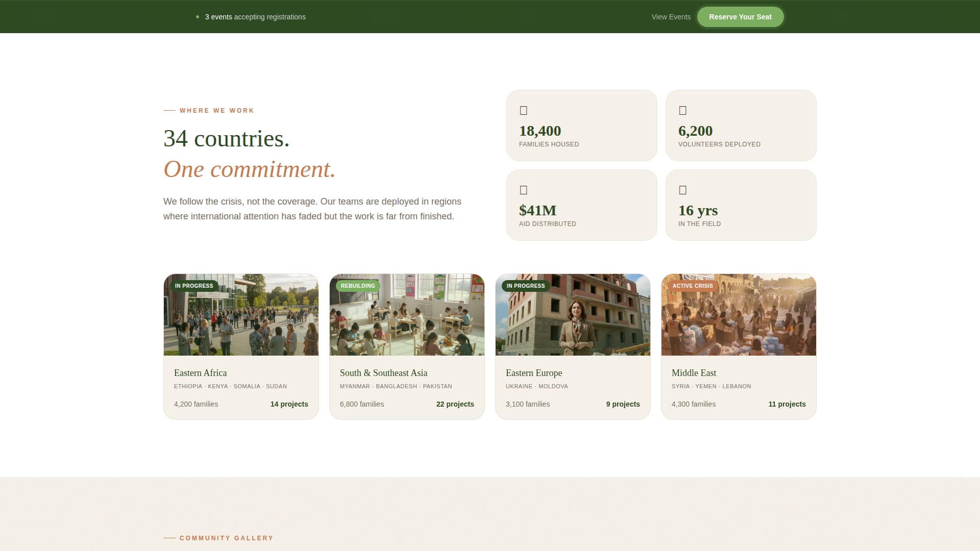Screen dimensions: 980x551
Task: Click the 3 events accepting registrations text
Action: [255, 17]
